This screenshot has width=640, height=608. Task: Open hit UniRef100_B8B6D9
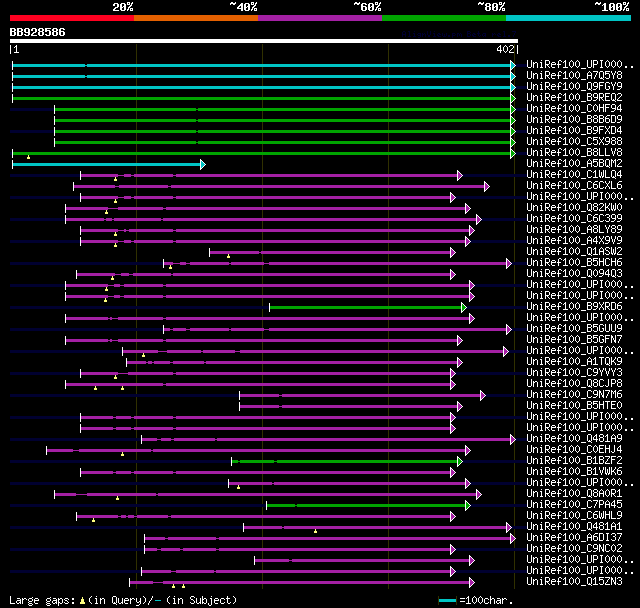pyautogui.click(x=574, y=120)
